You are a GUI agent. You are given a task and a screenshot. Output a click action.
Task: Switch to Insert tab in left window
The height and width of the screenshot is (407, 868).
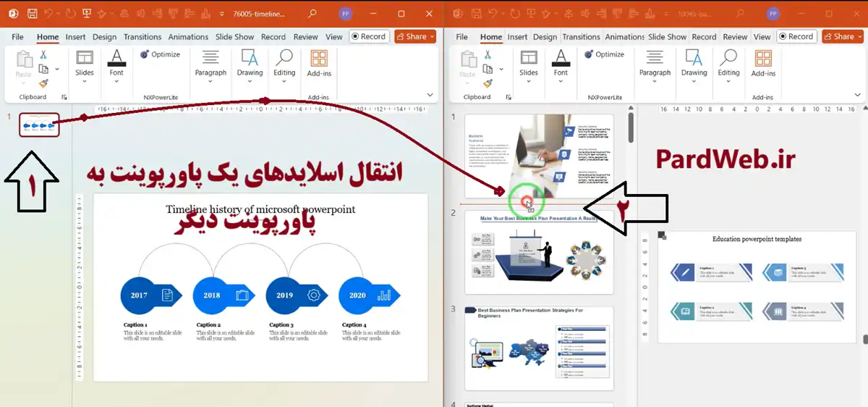coord(75,37)
